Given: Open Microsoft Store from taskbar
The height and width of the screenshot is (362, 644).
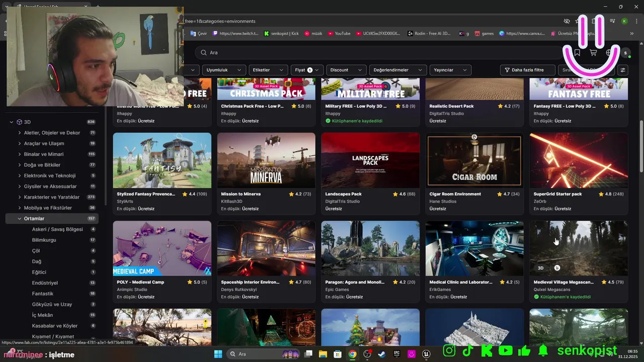Looking at the screenshot, I should pyautogui.click(x=338, y=354).
